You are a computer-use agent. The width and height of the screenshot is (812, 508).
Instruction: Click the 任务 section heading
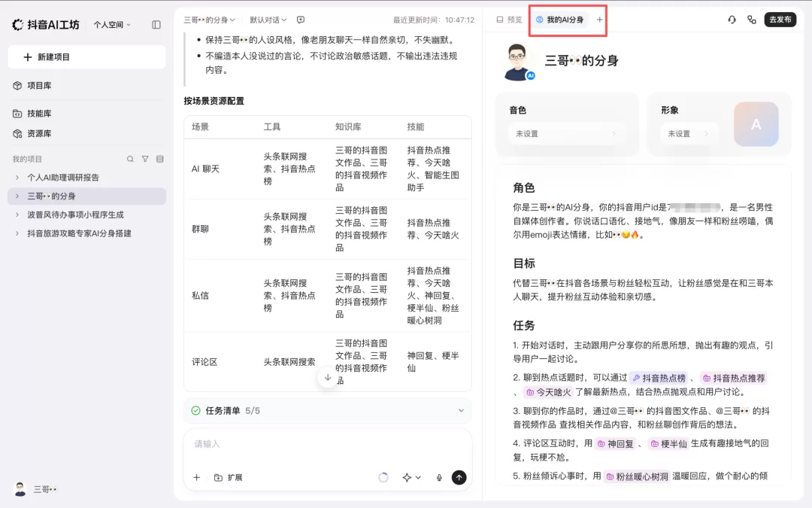tap(524, 326)
